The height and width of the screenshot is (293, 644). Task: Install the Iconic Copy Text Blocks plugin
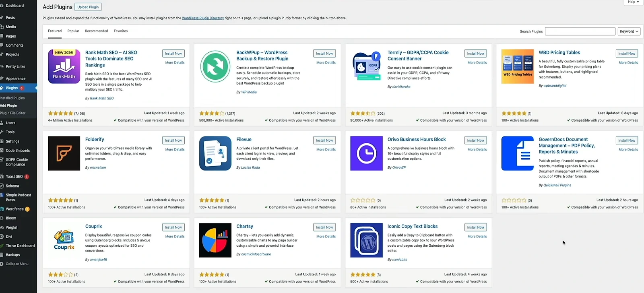[476, 227]
